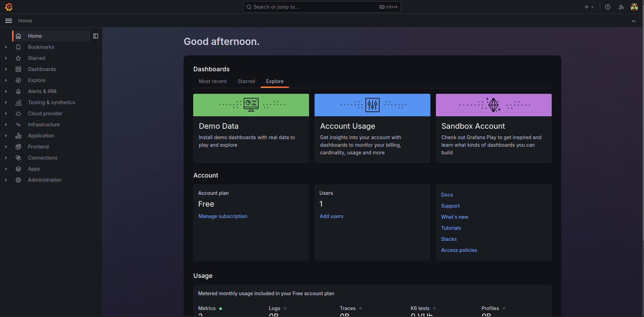Open the help question mark icon
The width and height of the screenshot is (644, 317).
tap(607, 7)
